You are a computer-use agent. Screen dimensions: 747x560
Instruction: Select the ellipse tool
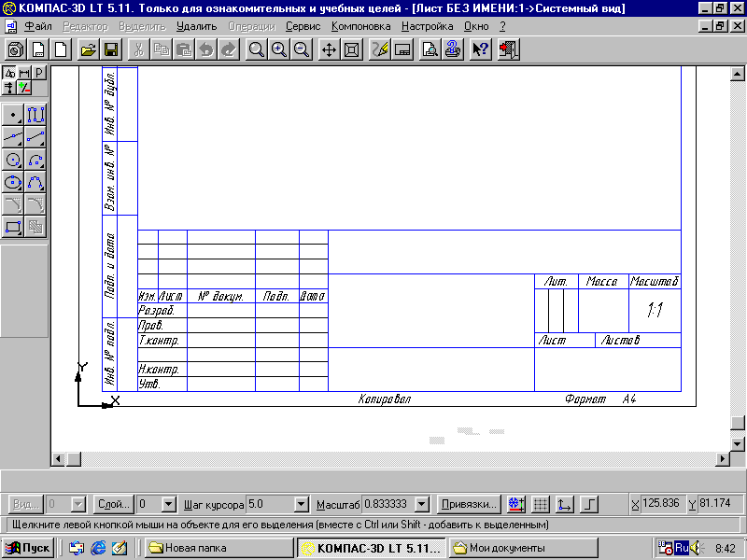13,182
